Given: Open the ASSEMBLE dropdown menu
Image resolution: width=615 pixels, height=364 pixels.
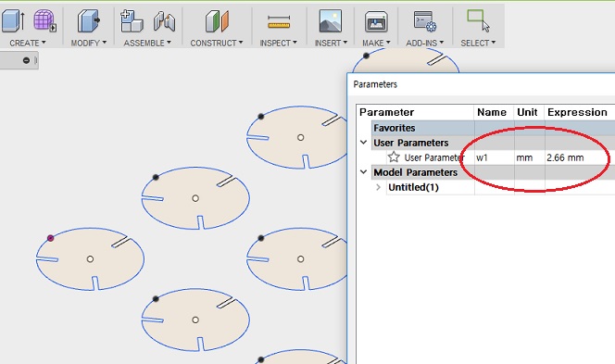Looking at the screenshot, I should [147, 43].
